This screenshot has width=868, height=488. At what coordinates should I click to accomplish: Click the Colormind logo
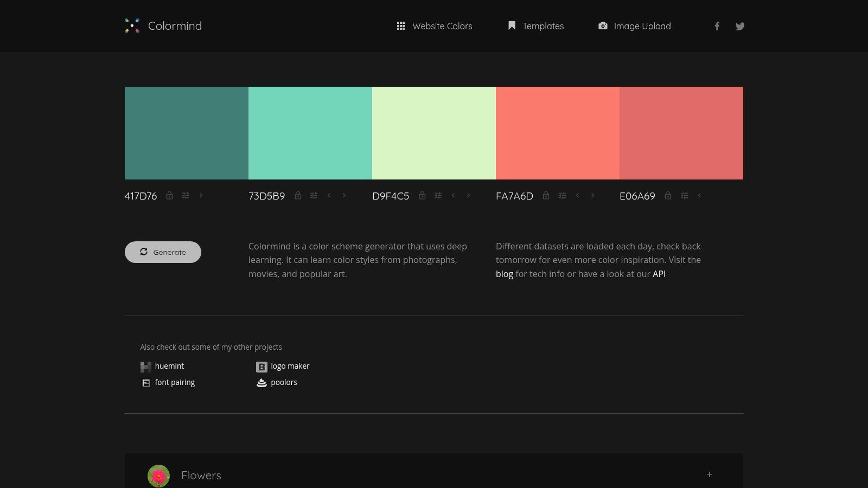click(x=163, y=25)
